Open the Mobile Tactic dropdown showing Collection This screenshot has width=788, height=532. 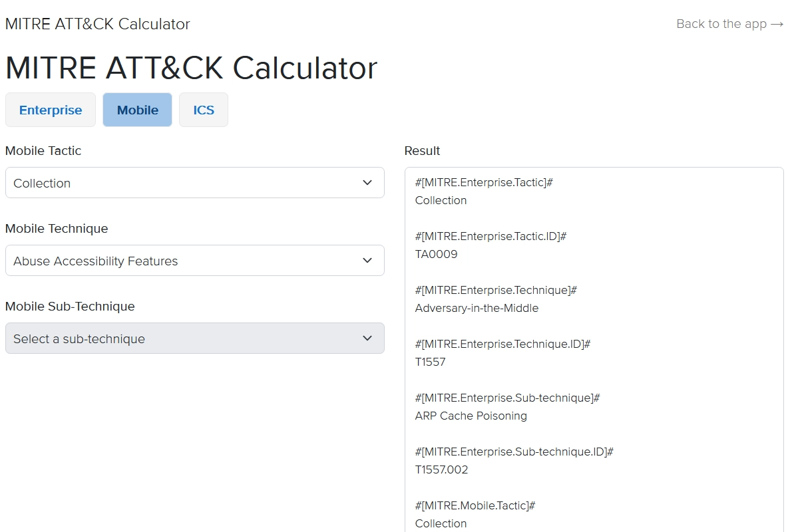click(195, 183)
